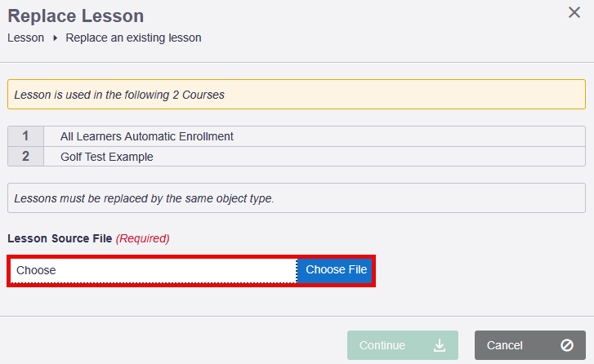Click row number 2 in courses list
This screenshot has width=594, height=364.
pyautogui.click(x=26, y=156)
